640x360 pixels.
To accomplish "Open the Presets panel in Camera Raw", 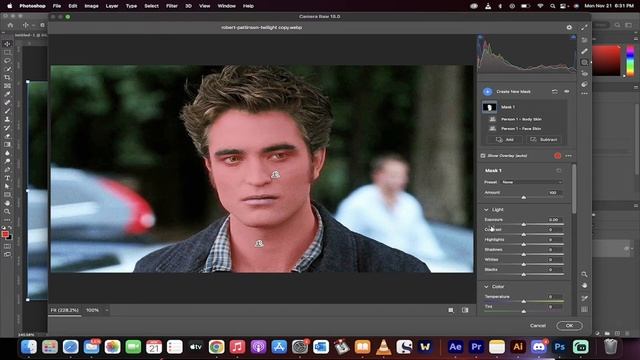I will pyautogui.click(x=584, y=84).
